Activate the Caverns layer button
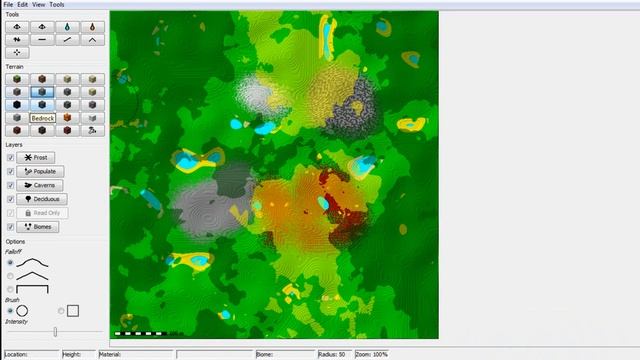640x360 pixels. [40, 185]
